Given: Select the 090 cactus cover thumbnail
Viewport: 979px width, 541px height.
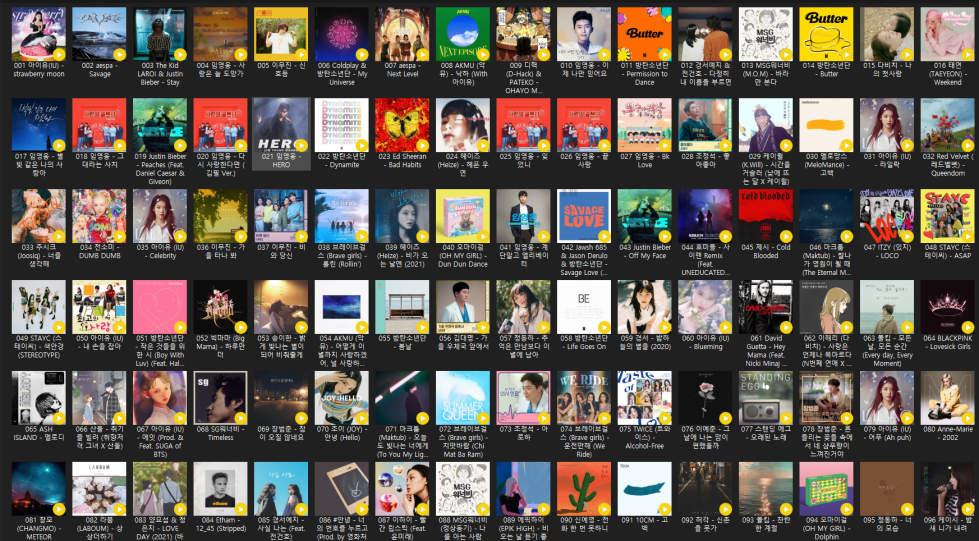Looking at the screenshot, I should coord(584,489).
